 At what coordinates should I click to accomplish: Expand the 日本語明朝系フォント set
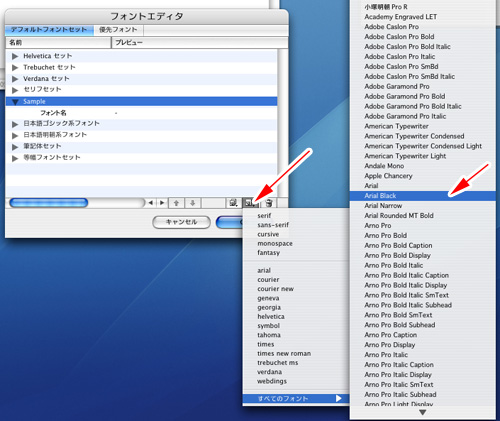point(15,136)
